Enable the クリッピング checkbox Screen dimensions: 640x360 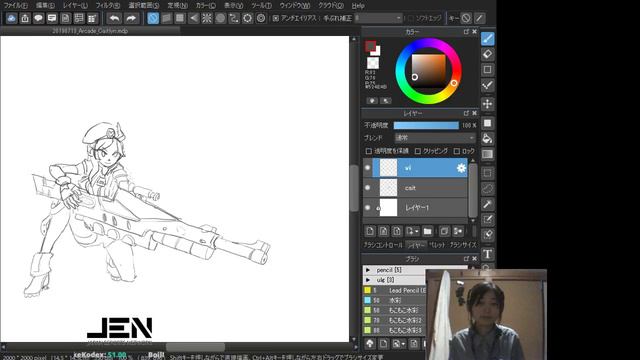[418, 151]
